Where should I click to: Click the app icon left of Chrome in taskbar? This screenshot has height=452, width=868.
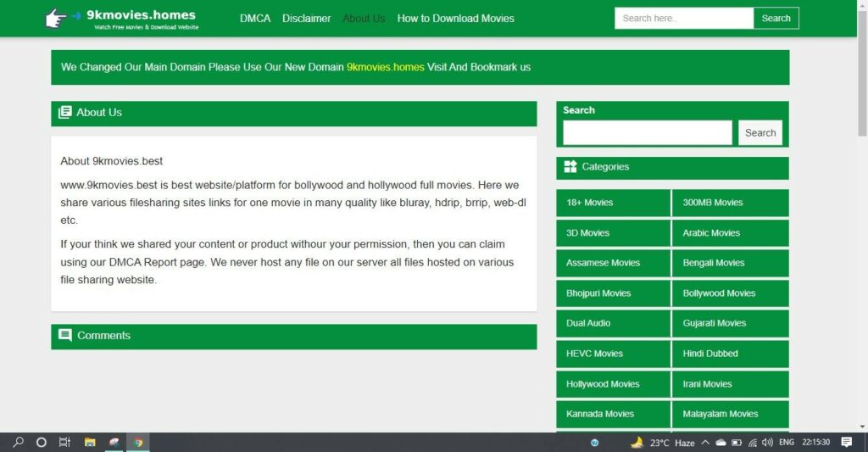coord(114,442)
